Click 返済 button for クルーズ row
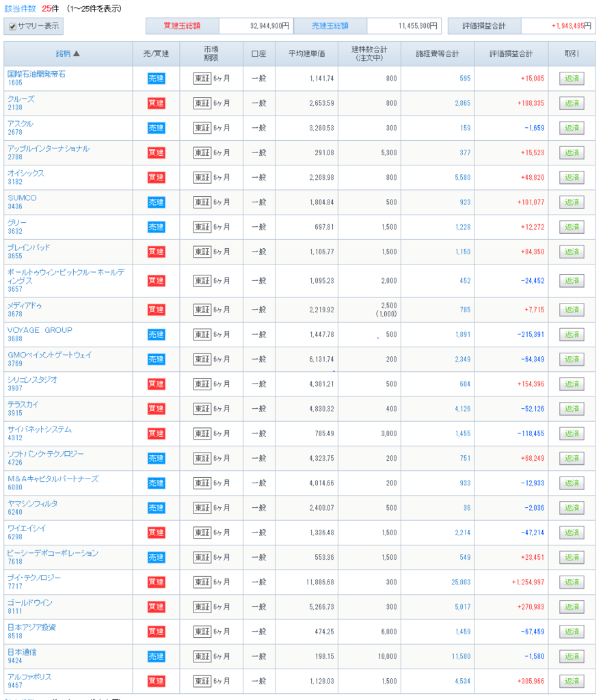The image size is (603, 700). pos(572,103)
